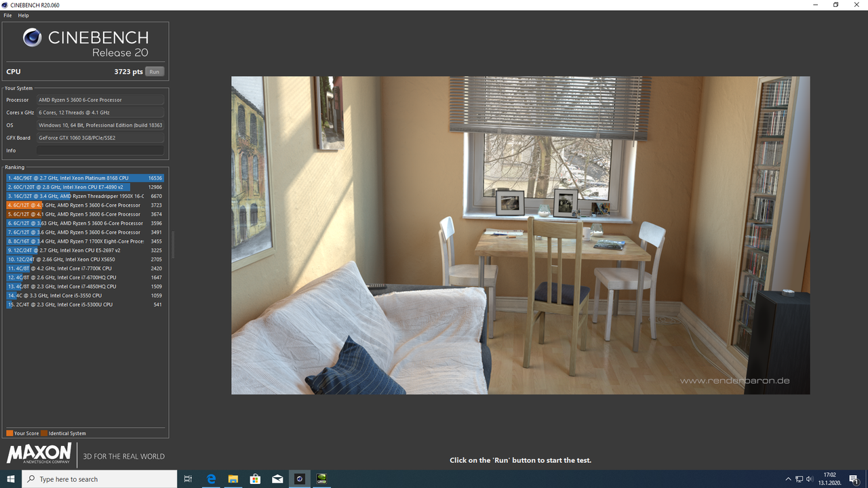This screenshot has width=868, height=488.
Task: Click the Cinebench icon on the taskbar
Action: tap(299, 479)
